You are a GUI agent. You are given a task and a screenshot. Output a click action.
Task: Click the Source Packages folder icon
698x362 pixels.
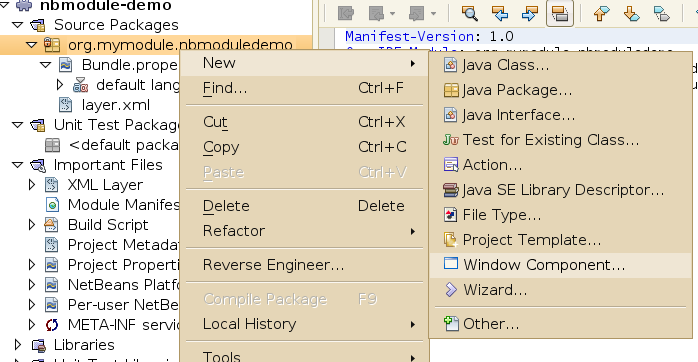click(x=38, y=25)
